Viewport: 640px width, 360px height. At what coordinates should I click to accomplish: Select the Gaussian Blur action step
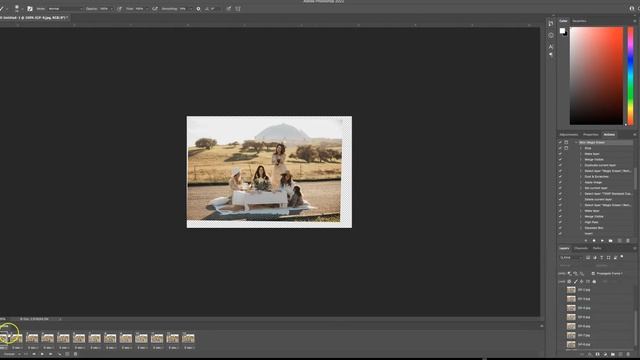tap(594, 228)
